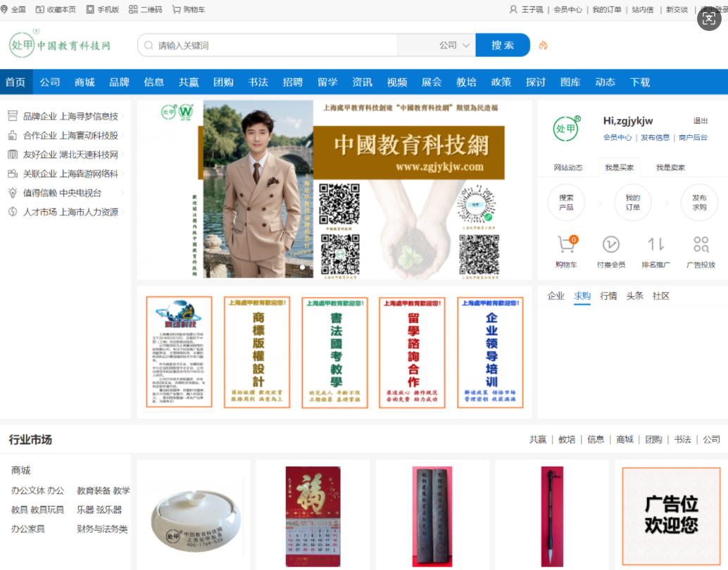
Task: Click the 友好企业 building icon
Action: click(13, 155)
